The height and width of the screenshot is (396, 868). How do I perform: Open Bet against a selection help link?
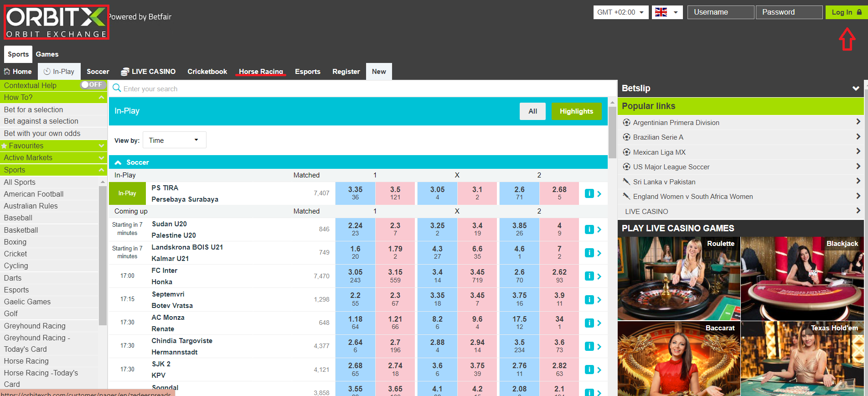click(53, 121)
